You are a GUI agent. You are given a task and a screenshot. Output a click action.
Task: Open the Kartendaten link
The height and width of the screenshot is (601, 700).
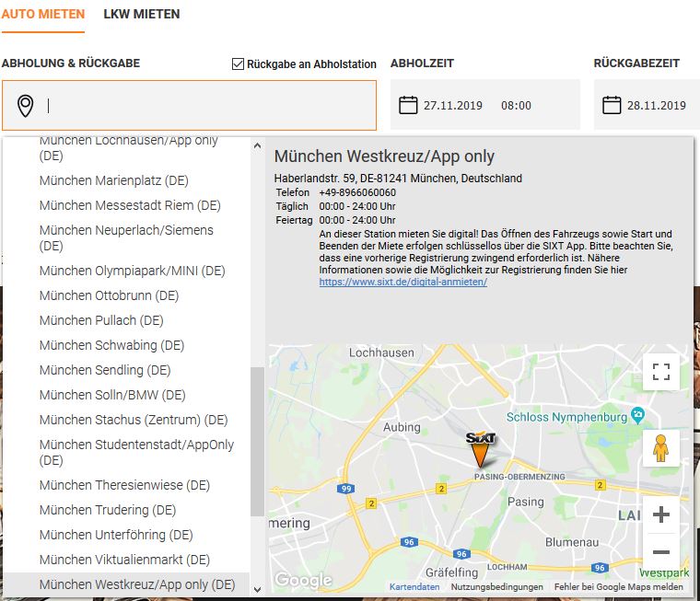point(414,586)
